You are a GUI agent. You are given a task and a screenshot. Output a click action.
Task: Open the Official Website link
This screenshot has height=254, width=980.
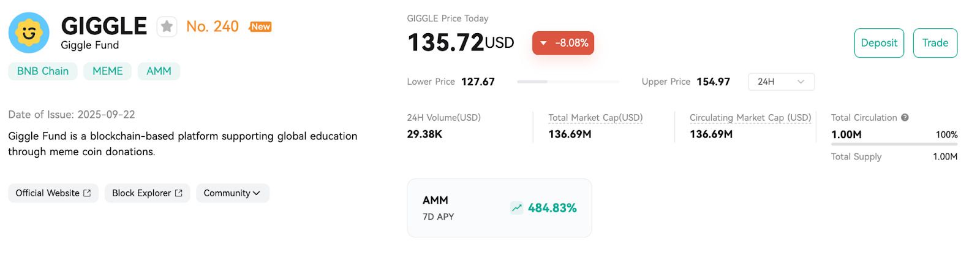point(47,193)
